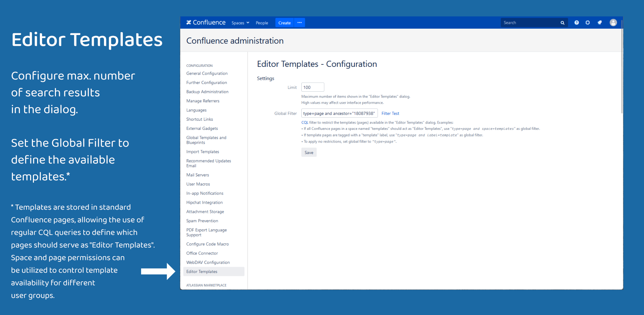The height and width of the screenshot is (315, 644).
Task: Open Recommended Updates Email
Action: click(209, 163)
